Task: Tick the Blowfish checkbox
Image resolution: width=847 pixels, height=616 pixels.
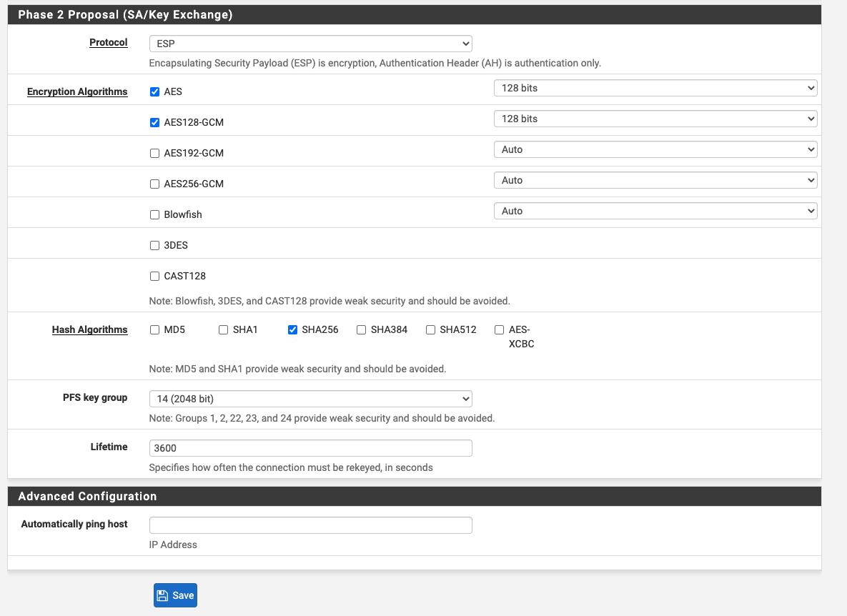Action: (x=154, y=215)
